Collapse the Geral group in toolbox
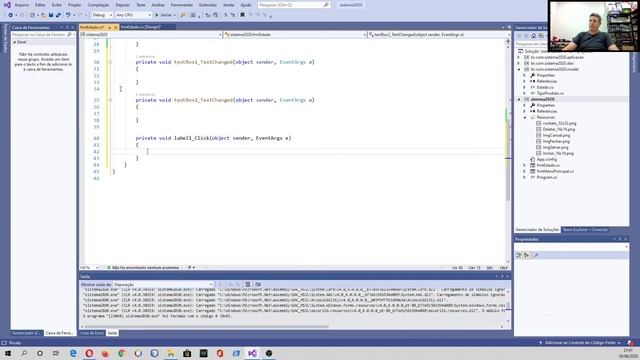The image size is (640, 360). 15,42
